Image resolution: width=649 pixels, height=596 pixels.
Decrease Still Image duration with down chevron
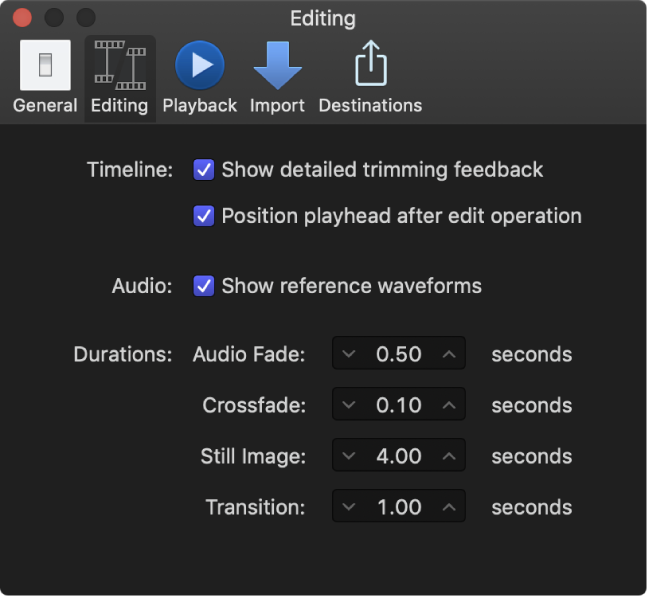(x=348, y=456)
